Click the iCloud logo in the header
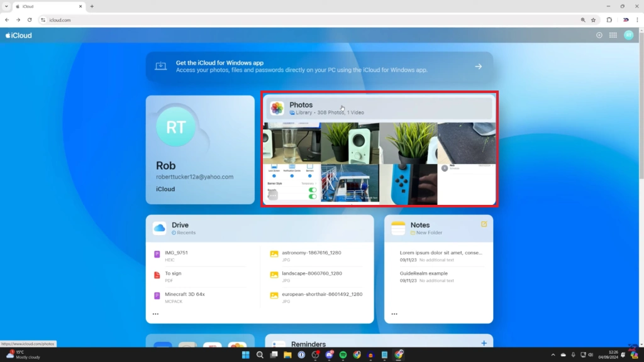Screen dimensions: 644x362 tap(18, 35)
